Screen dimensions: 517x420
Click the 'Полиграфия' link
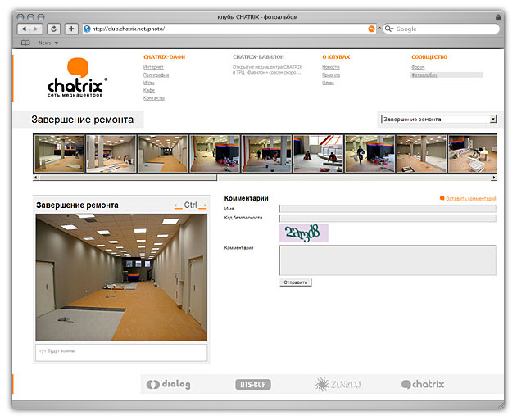click(x=156, y=75)
